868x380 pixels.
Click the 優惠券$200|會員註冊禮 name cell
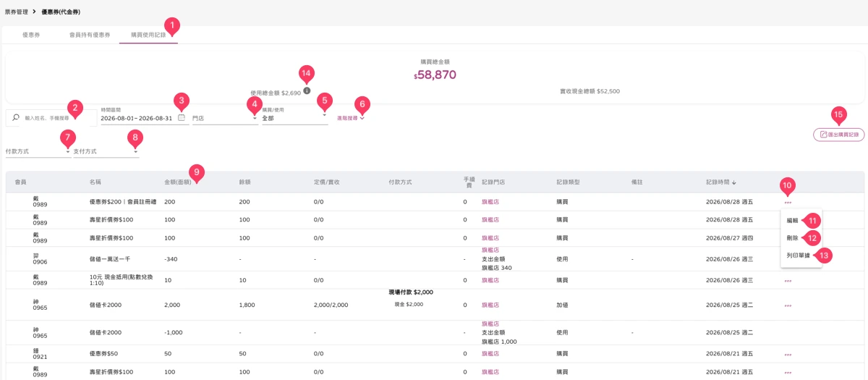coord(123,202)
